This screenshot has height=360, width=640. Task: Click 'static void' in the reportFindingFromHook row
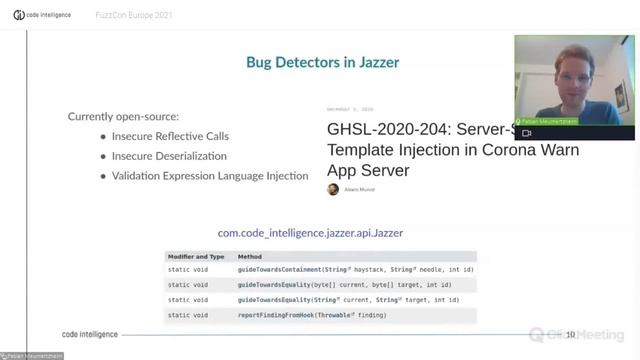tap(188, 315)
